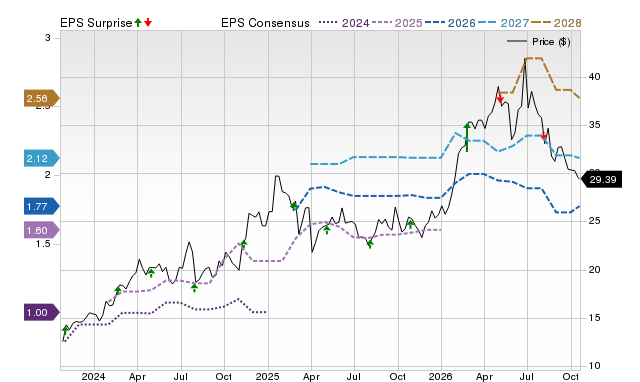Click the Jul label between 2024 and 2025
The height and width of the screenshot is (382, 640).
[x=180, y=376]
